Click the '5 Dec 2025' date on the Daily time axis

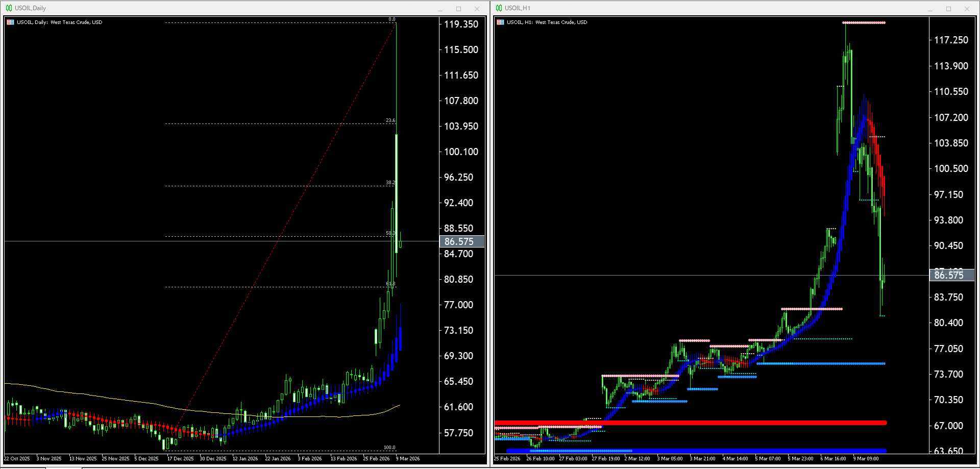coord(147,459)
